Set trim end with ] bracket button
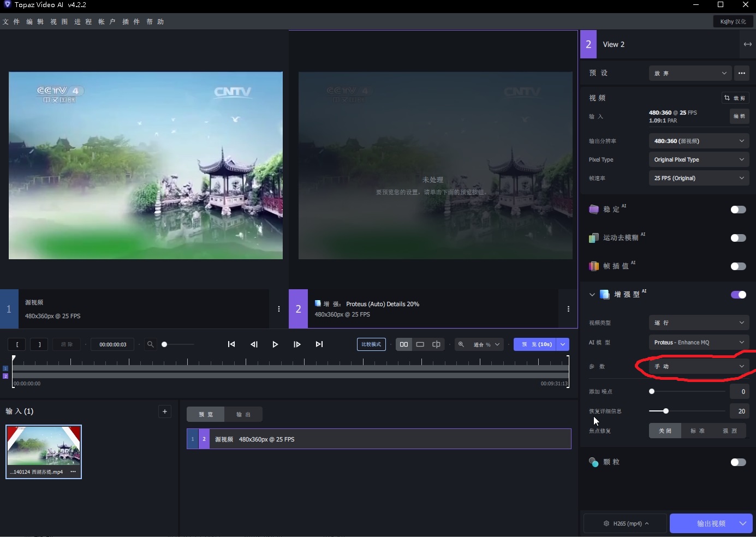Image resolution: width=756 pixels, height=537 pixels. pyautogui.click(x=39, y=344)
